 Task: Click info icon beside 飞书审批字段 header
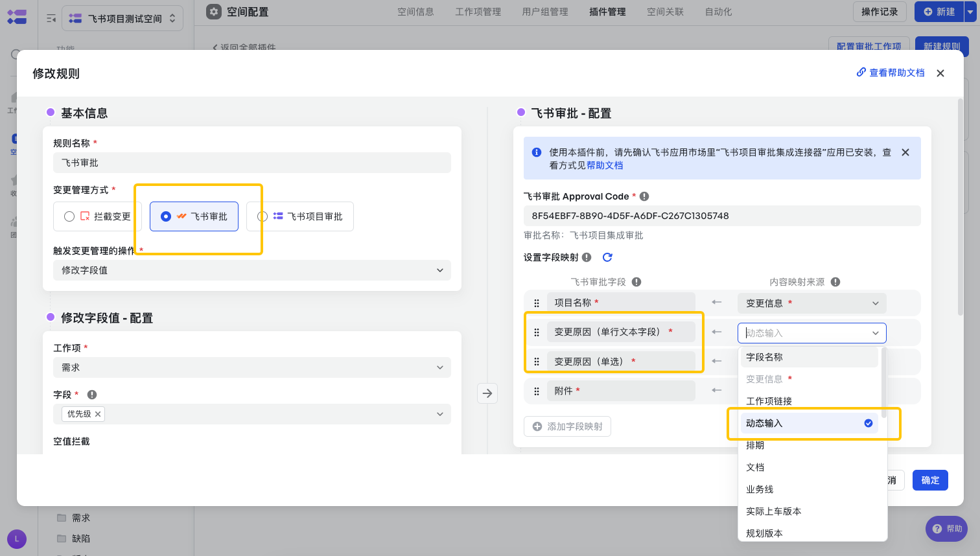point(636,282)
